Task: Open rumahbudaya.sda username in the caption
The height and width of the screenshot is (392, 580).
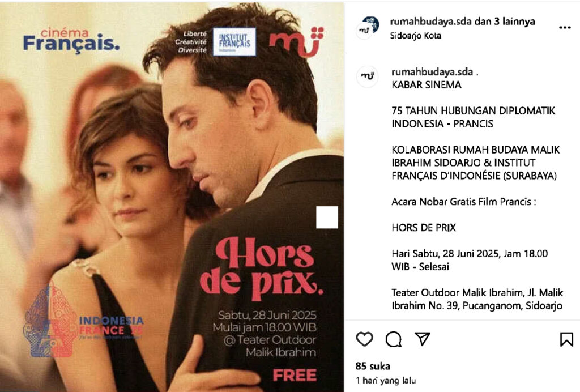Action: (432, 72)
